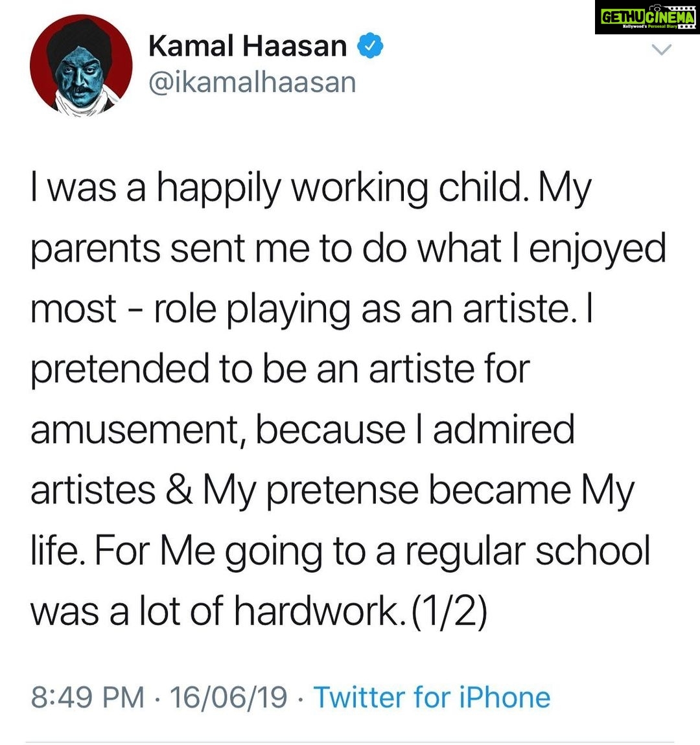Visit the @ikamalhaasan handle
The image size is (700, 745).
[252, 82]
